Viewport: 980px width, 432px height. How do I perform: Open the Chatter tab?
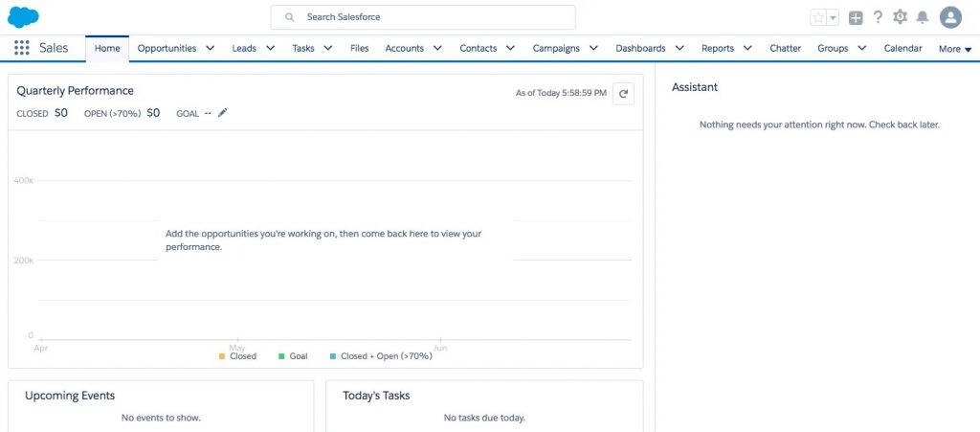(x=785, y=48)
